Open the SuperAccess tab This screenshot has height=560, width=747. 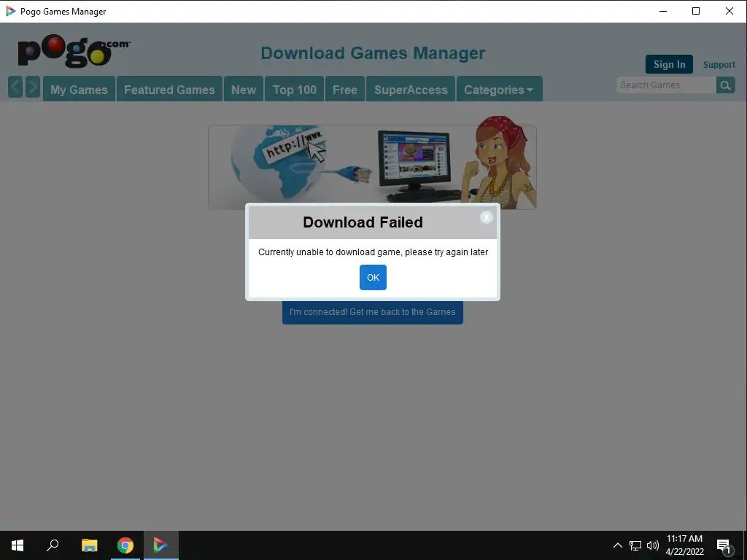point(411,89)
